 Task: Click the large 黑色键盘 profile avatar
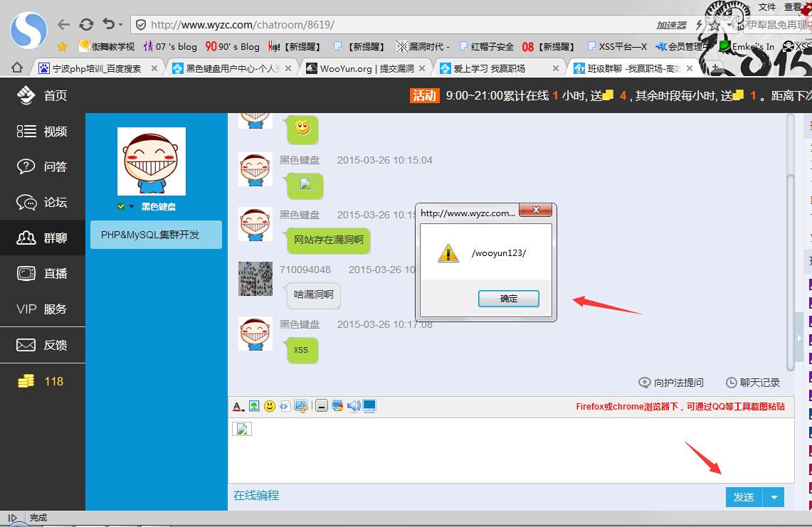click(x=152, y=161)
